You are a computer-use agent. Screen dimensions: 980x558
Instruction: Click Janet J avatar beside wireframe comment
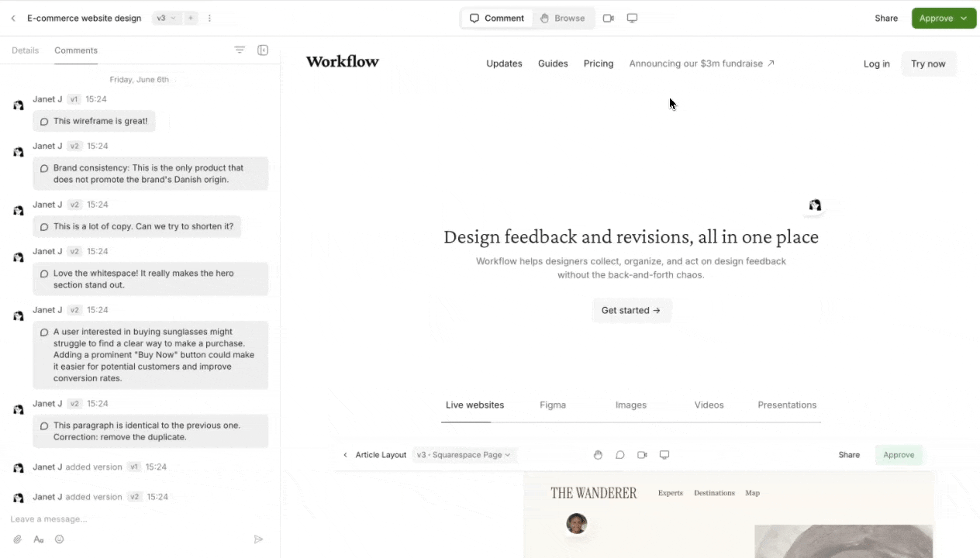(19, 105)
